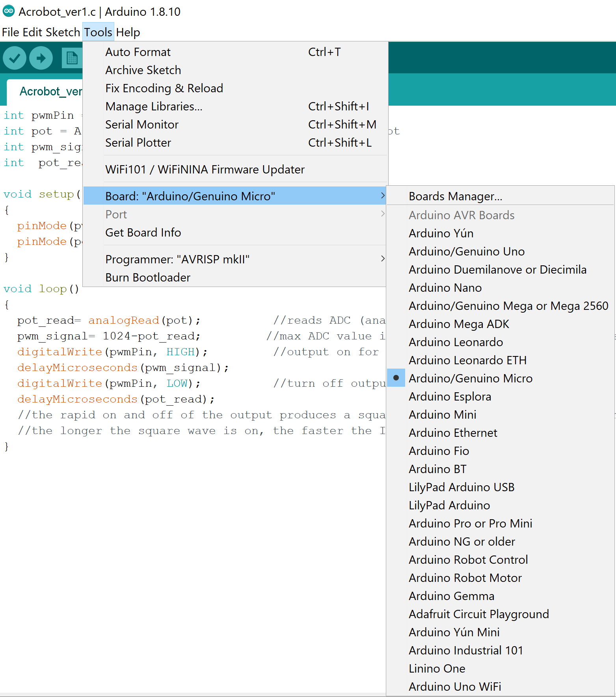616x697 pixels.
Task: Click the New sketch file icon
Action: pyautogui.click(x=72, y=58)
